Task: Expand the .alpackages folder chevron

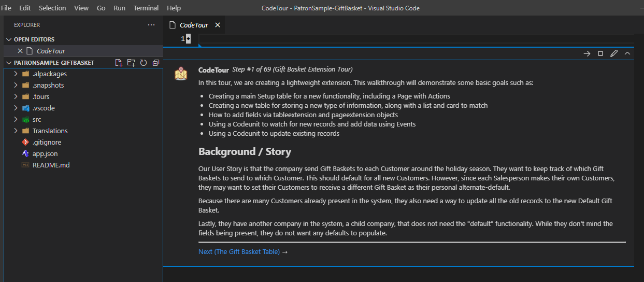Action: [16, 74]
